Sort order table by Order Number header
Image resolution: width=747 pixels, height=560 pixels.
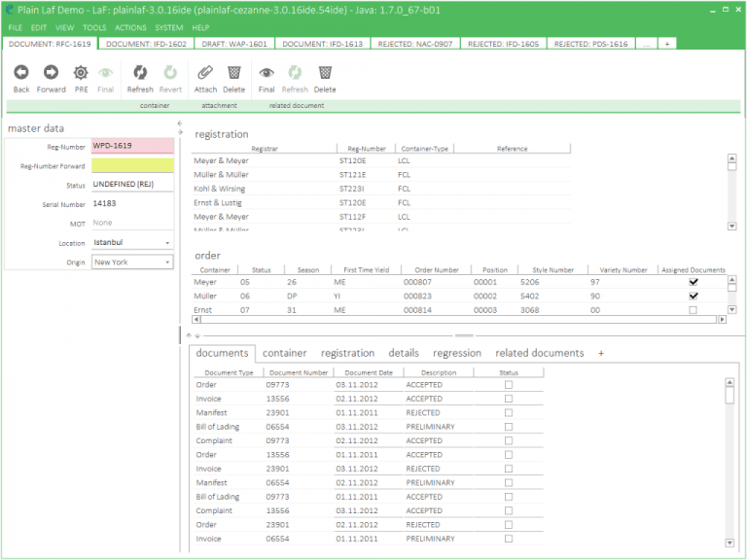[437, 270]
